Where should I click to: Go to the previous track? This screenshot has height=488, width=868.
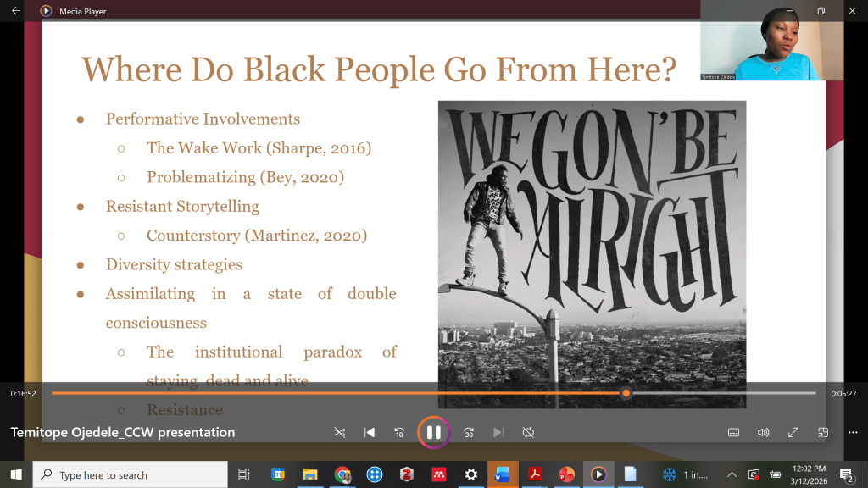[370, 432]
